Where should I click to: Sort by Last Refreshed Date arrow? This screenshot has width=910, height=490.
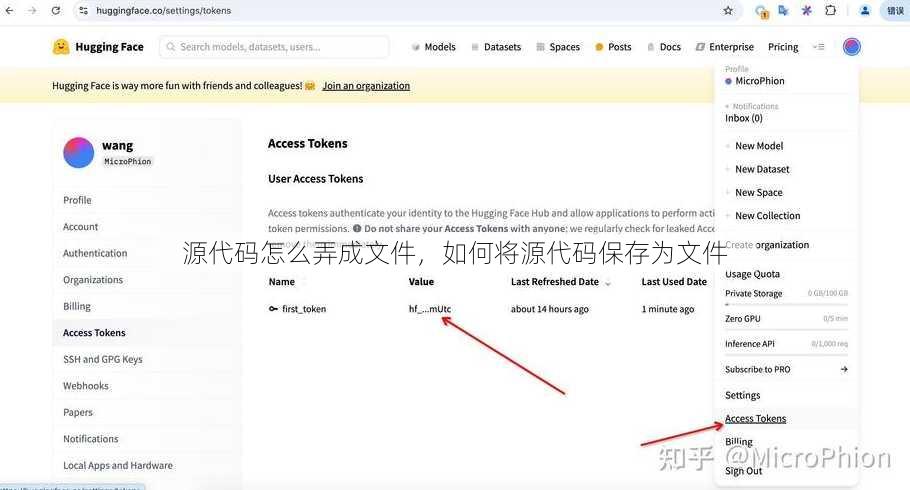[x=608, y=283]
